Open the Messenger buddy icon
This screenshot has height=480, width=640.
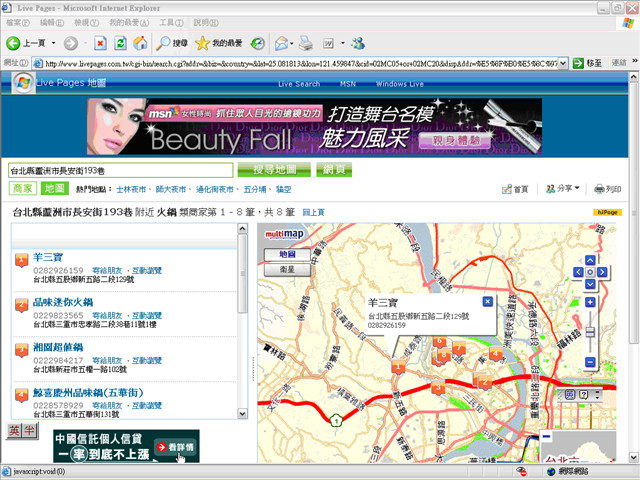pyautogui.click(x=358, y=43)
